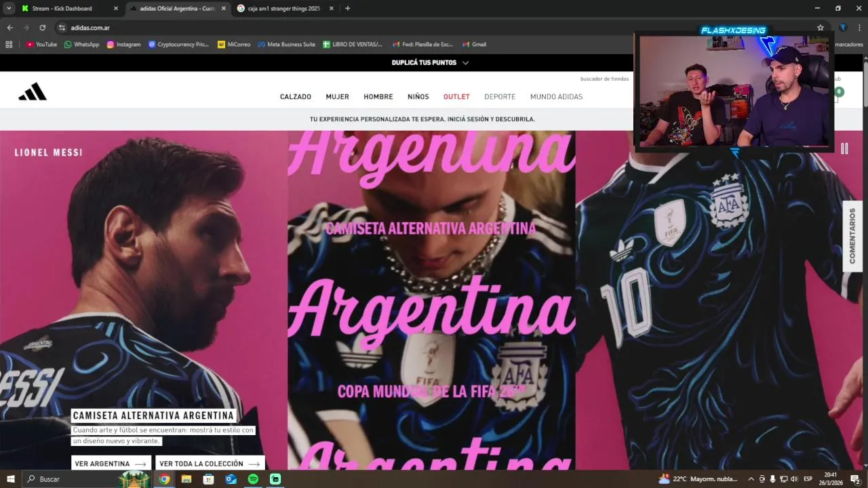Close the caja am1 stranger things tab

[332, 8]
